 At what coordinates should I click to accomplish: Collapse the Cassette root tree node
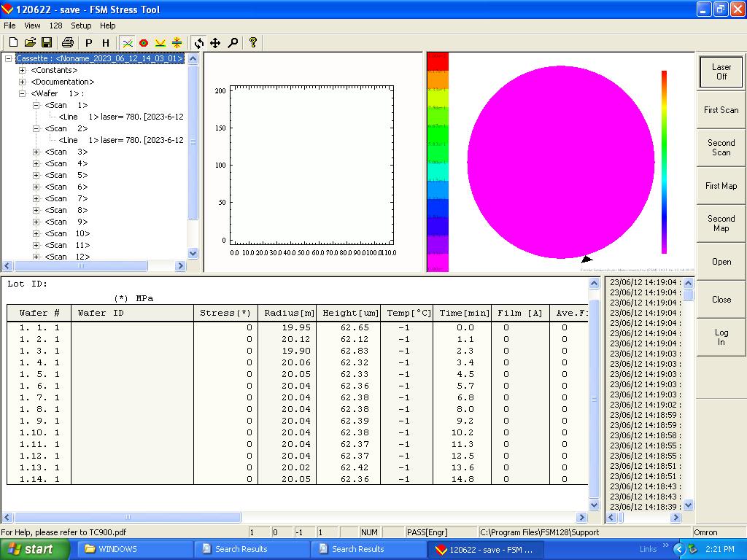pos(8,58)
